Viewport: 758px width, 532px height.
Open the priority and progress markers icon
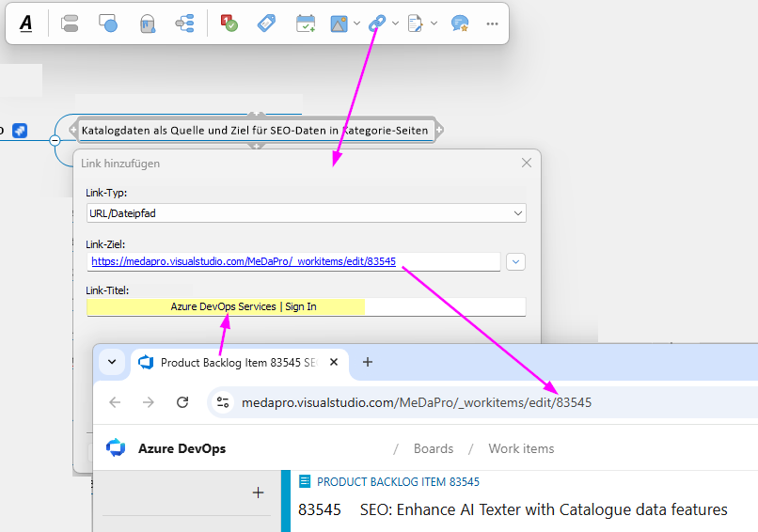click(229, 23)
